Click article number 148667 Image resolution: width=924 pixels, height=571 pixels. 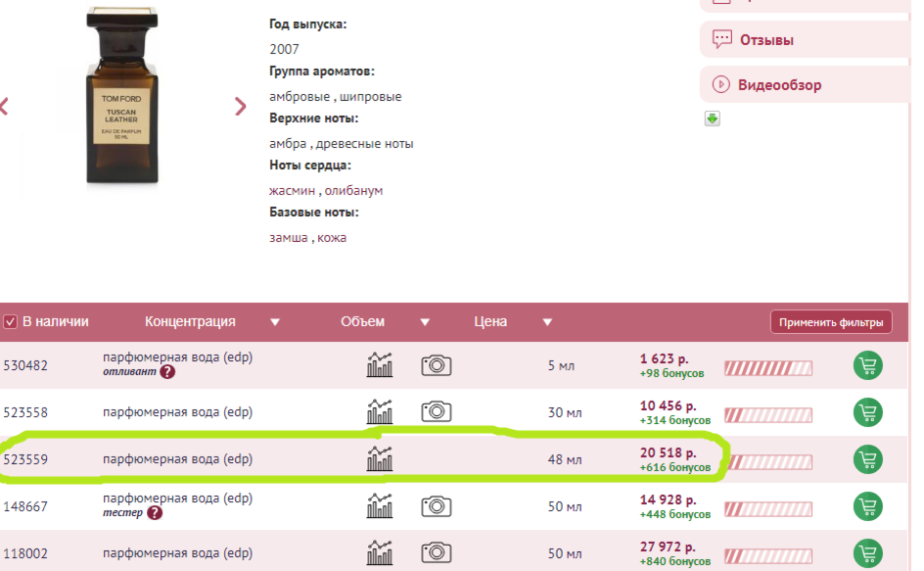(x=25, y=506)
